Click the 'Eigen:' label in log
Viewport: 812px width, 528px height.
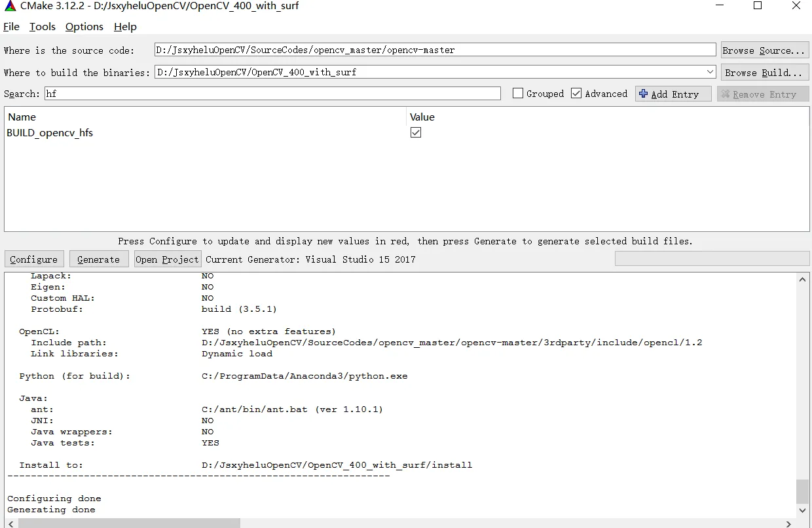[x=48, y=287]
